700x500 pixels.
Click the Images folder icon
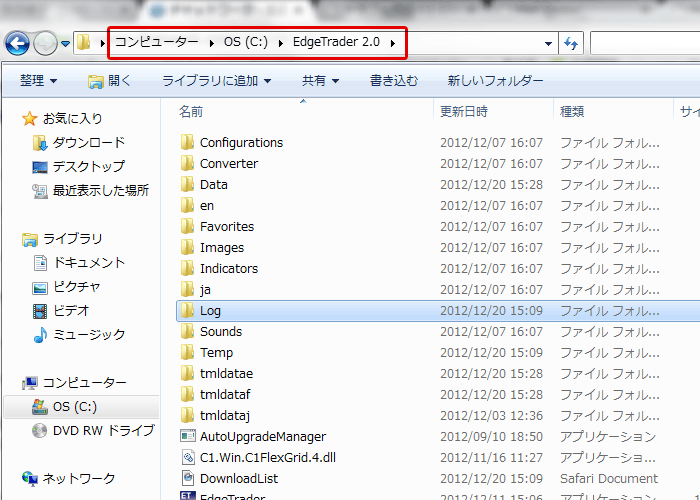tap(187, 247)
